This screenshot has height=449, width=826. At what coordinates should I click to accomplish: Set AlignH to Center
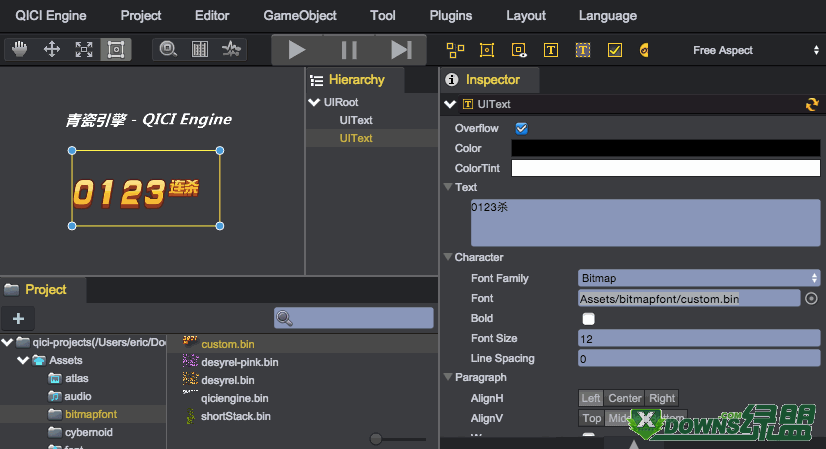coord(625,398)
